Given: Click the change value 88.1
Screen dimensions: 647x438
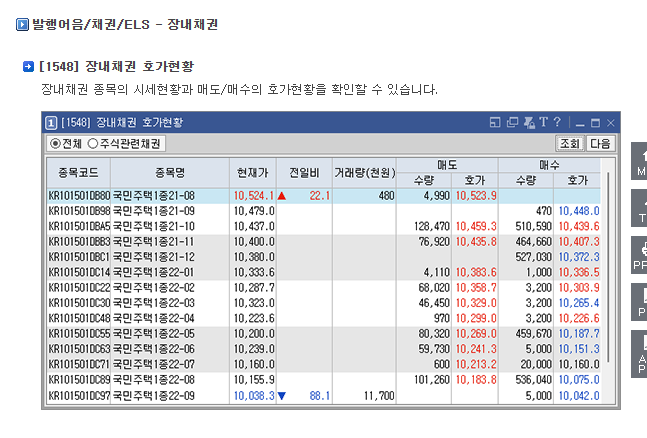Looking at the screenshot, I should coord(320,396).
